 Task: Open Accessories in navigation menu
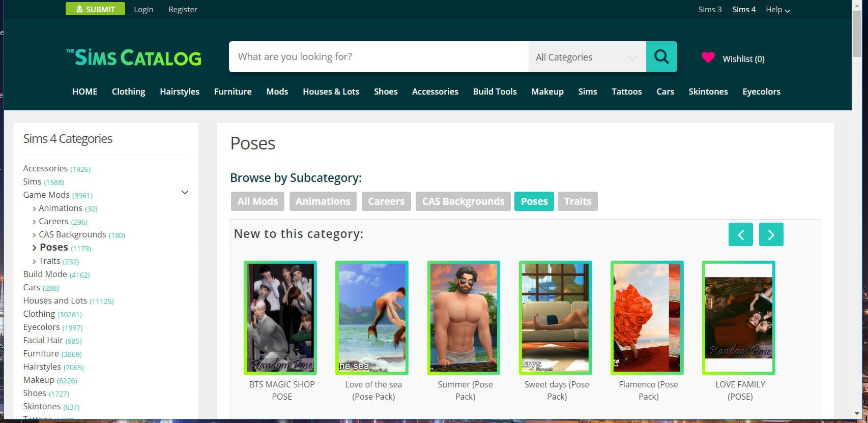pyautogui.click(x=435, y=92)
